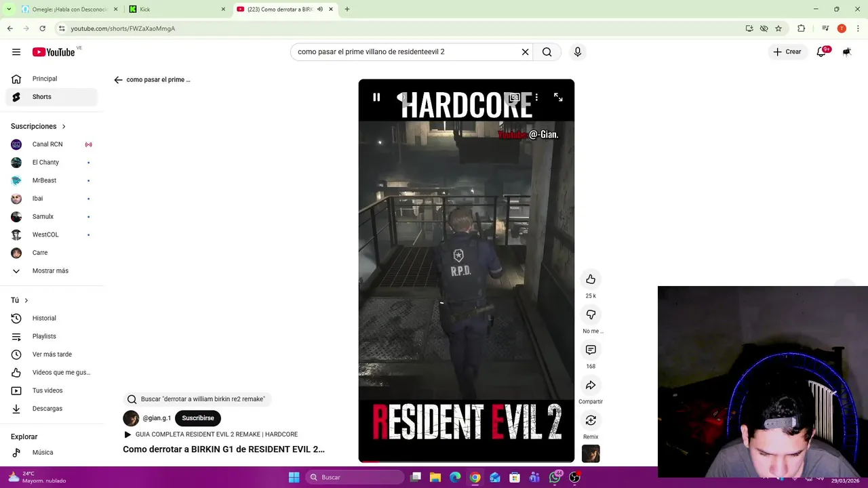The width and height of the screenshot is (868, 488).
Task: Share the short with Compartir icon
Action: tap(591, 385)
